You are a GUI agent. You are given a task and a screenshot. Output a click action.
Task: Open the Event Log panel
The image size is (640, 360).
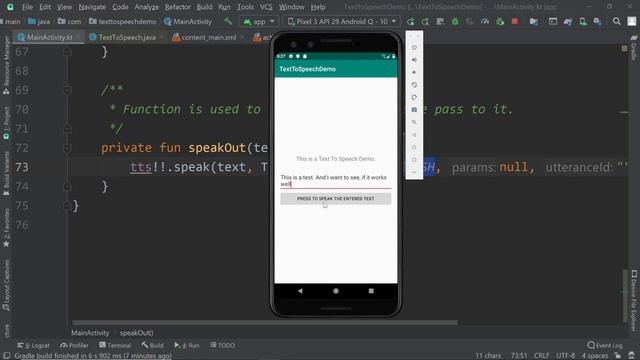click(605, 345)
